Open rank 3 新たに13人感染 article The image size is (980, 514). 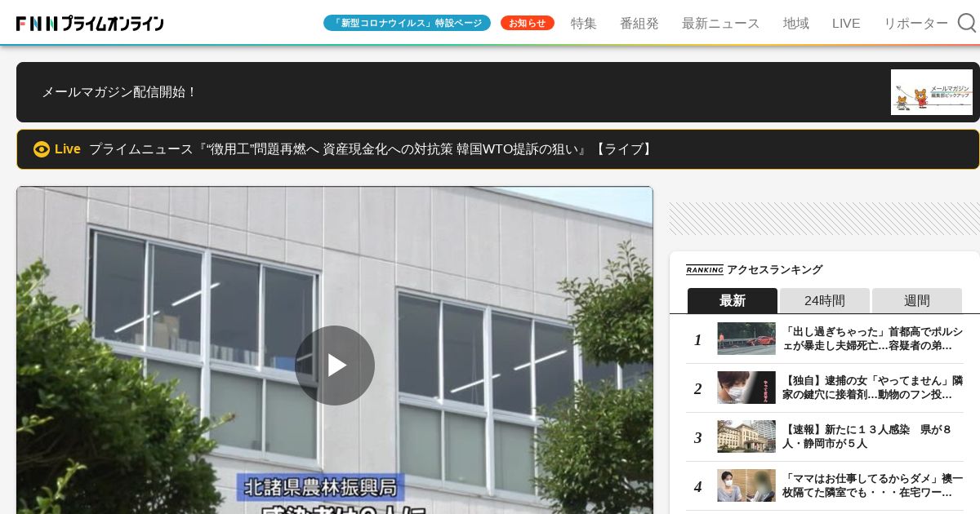coord(867,436)
